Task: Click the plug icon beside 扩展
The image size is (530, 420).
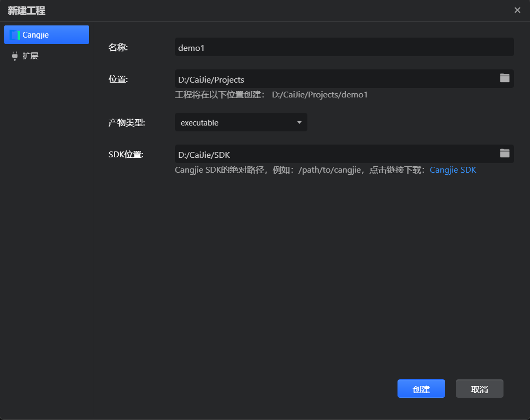Action: [14, 56]
